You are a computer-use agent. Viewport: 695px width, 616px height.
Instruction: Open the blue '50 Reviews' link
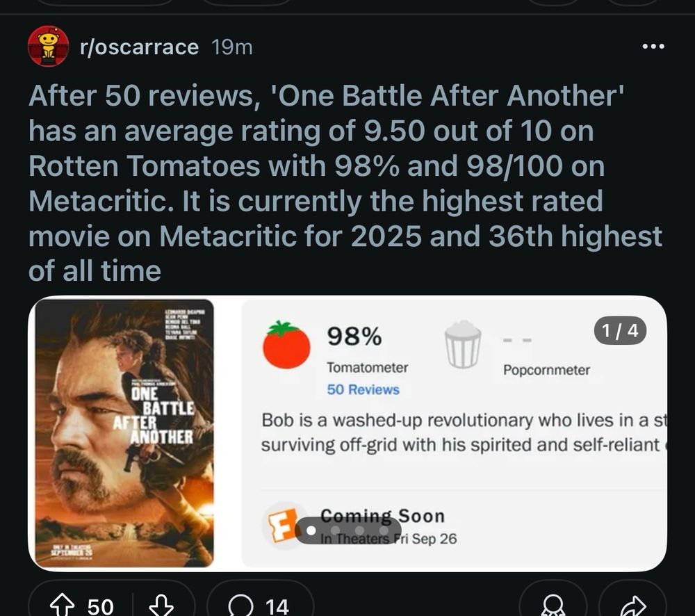point(363,390)
